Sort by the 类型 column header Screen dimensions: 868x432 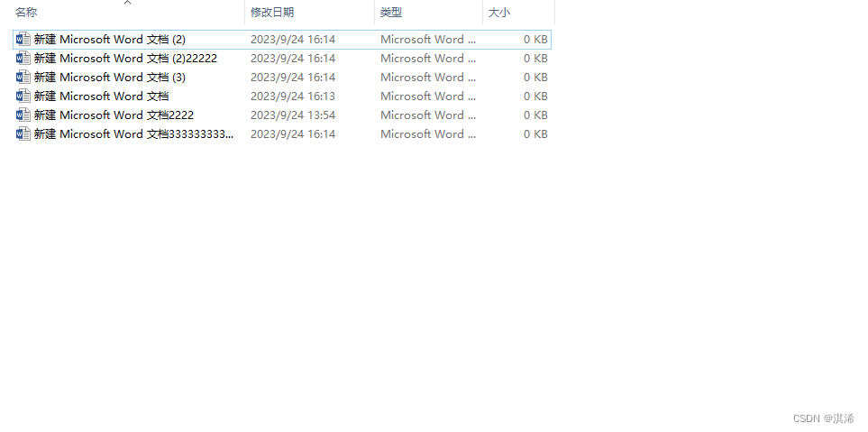tap(391, 13)
